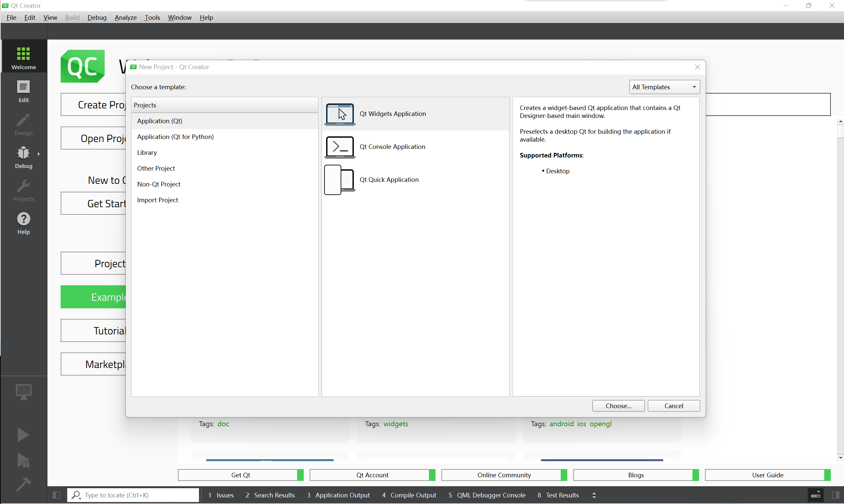Open the All Templates dropdown
Image resolution: width=844 pixels, height=504 pixels.
(x=664, y=87)
